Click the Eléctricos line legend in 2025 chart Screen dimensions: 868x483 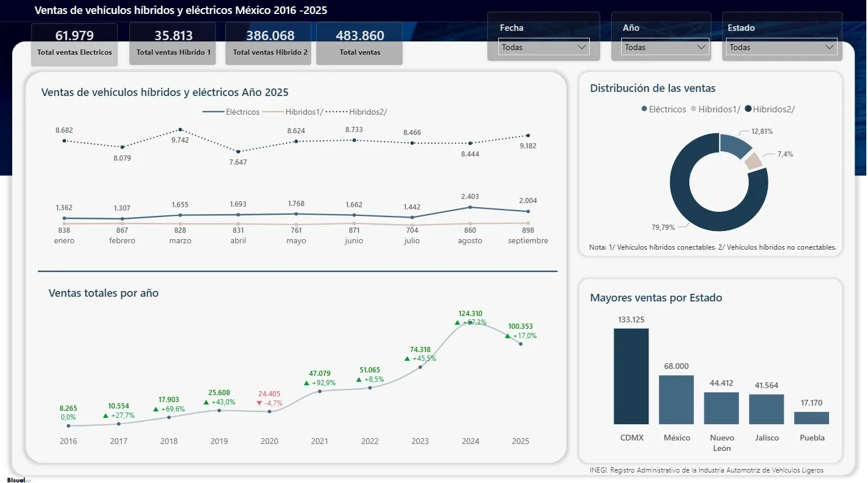[x=214, y=112]
